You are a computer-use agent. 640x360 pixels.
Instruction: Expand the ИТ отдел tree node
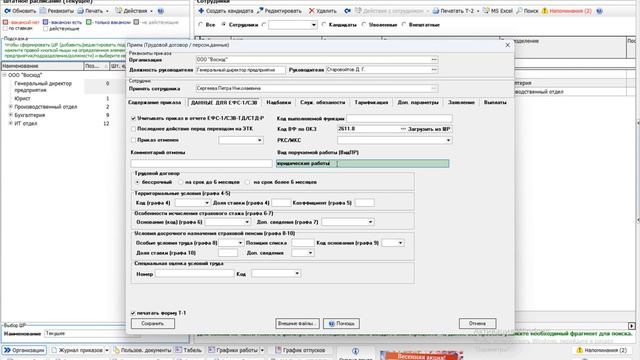11,123
